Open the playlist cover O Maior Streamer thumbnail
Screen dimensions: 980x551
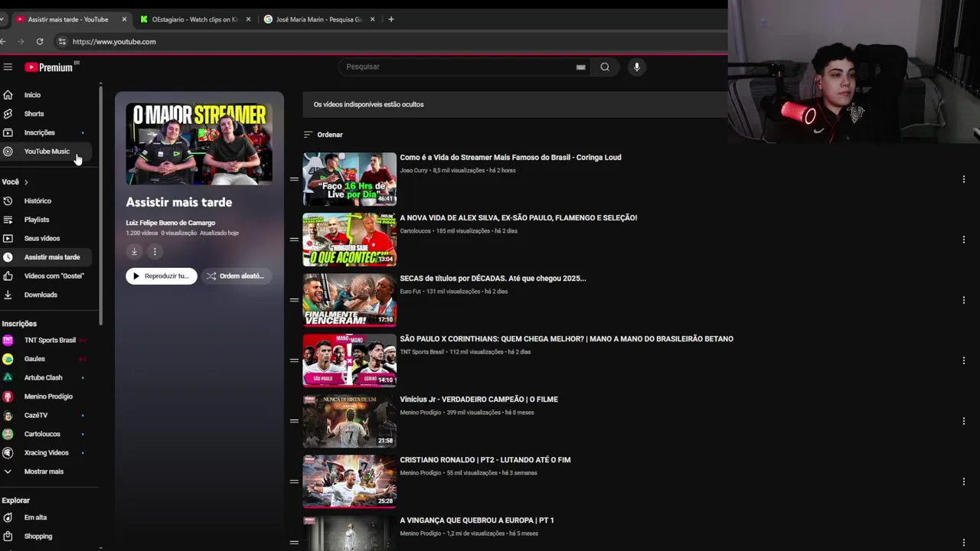tap(199, 144)
